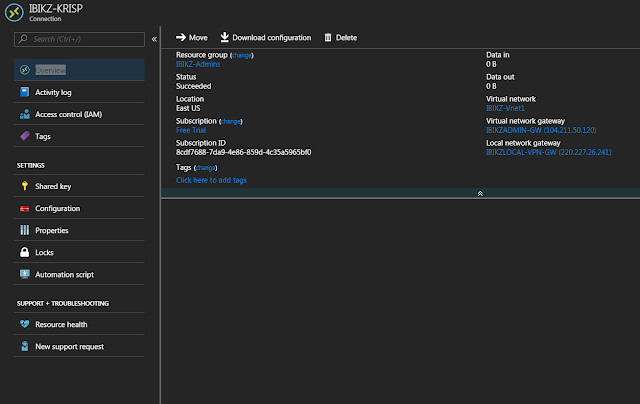Select the East US location text
The height and width of the screenshot is (404, 640).
coord(188,108)
